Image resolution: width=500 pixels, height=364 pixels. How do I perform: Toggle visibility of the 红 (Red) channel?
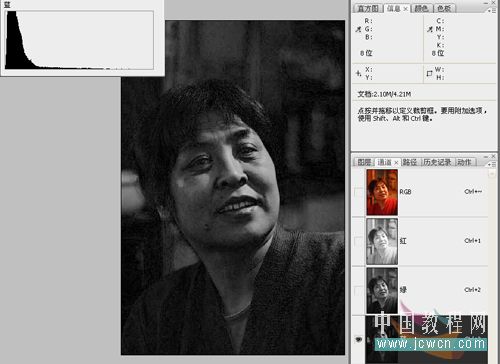(359, 241)
